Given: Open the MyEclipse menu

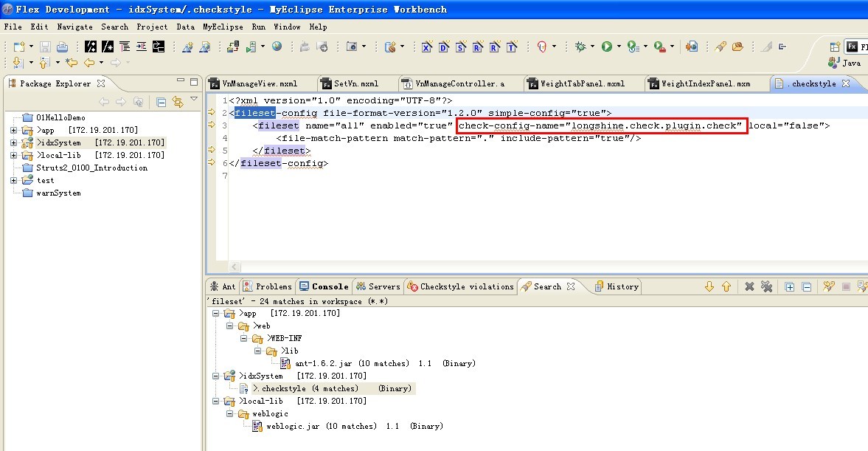Looking at the screenshot, I should point(223,27).
